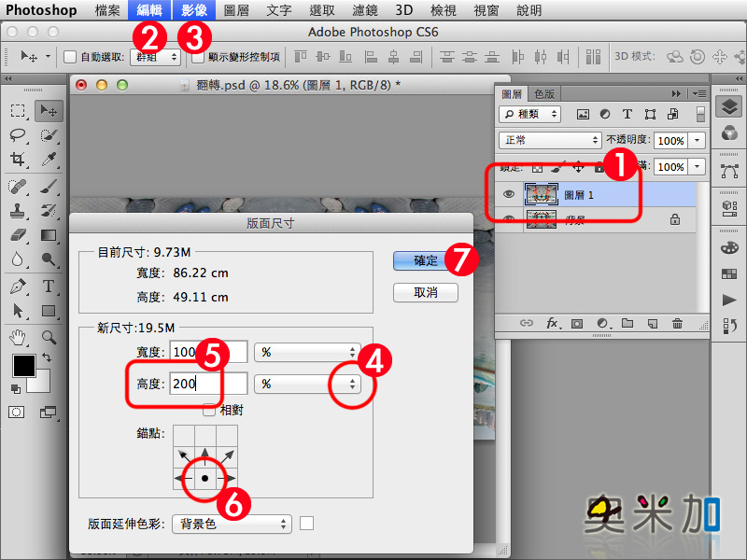Open the Swatches dock panel icon
This screenshot has width=747, height=560.
tap(729, 273)
